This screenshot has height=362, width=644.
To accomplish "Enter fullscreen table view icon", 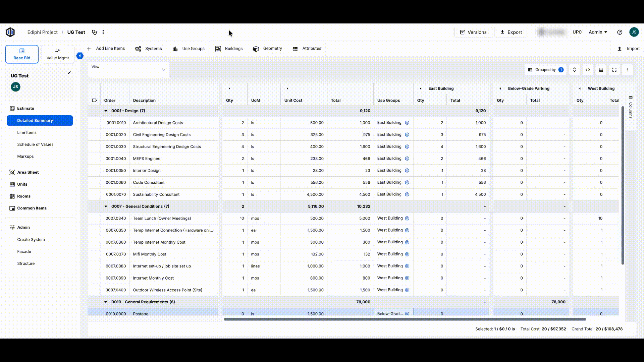I will pyautogui.click(x=614, y=70).
